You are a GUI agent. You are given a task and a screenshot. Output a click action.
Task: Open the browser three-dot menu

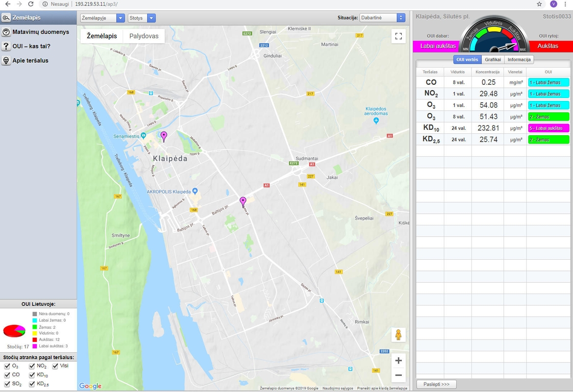click(x=566, y=4)
